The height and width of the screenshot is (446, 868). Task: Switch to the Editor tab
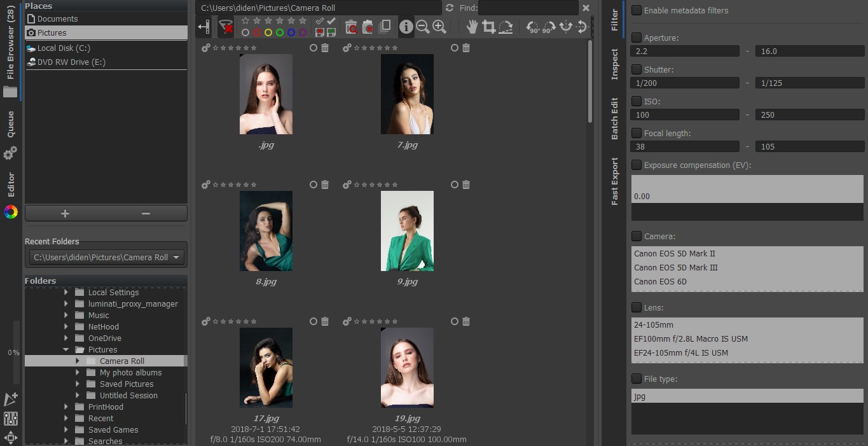(11, 195)
